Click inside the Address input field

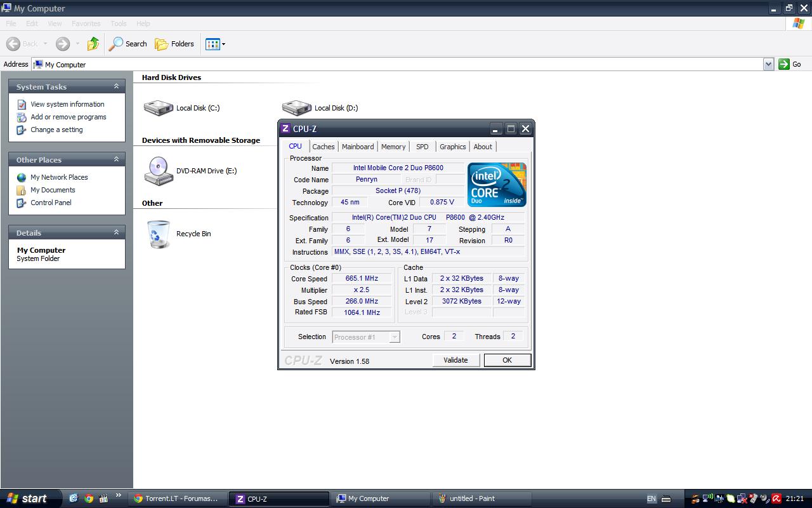(398, 64)
